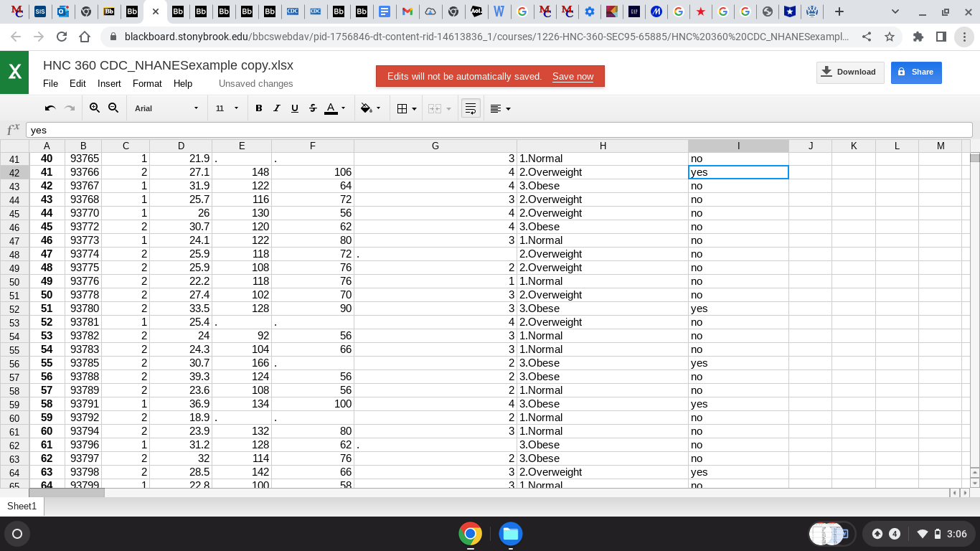980x551 pixels.
Task: Open fill color dropdown arrow
Action: [379, 108]
